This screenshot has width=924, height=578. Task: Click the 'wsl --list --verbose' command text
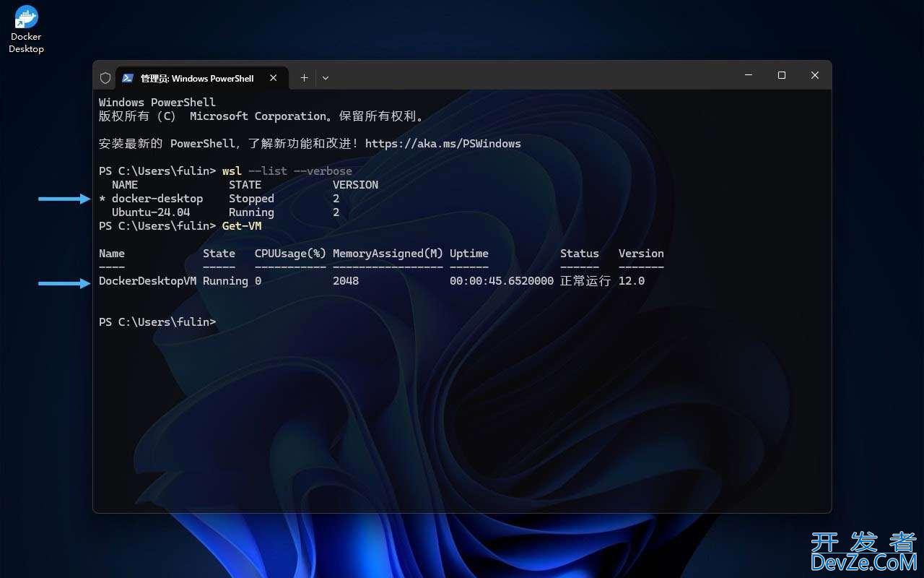coord(287,171)
